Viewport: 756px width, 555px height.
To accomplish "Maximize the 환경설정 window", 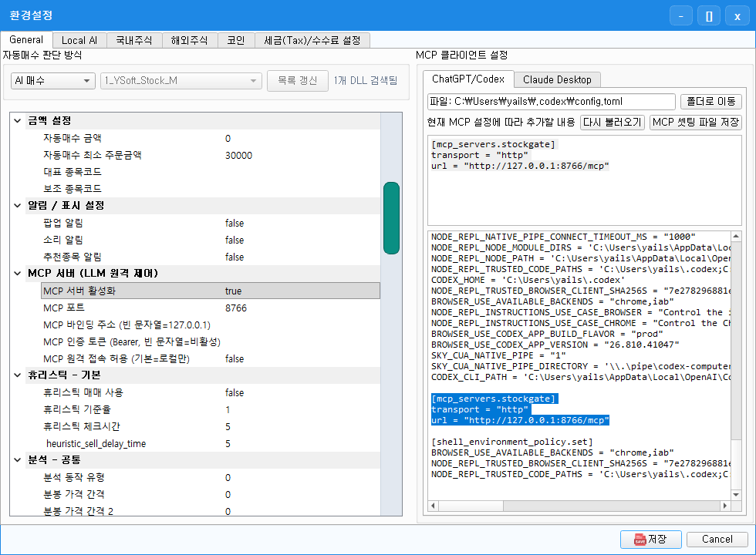I will coord(709,16).
